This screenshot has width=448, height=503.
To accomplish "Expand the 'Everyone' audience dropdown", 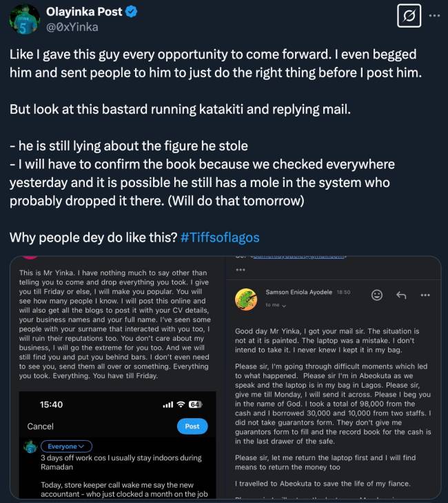I will 66,446.
